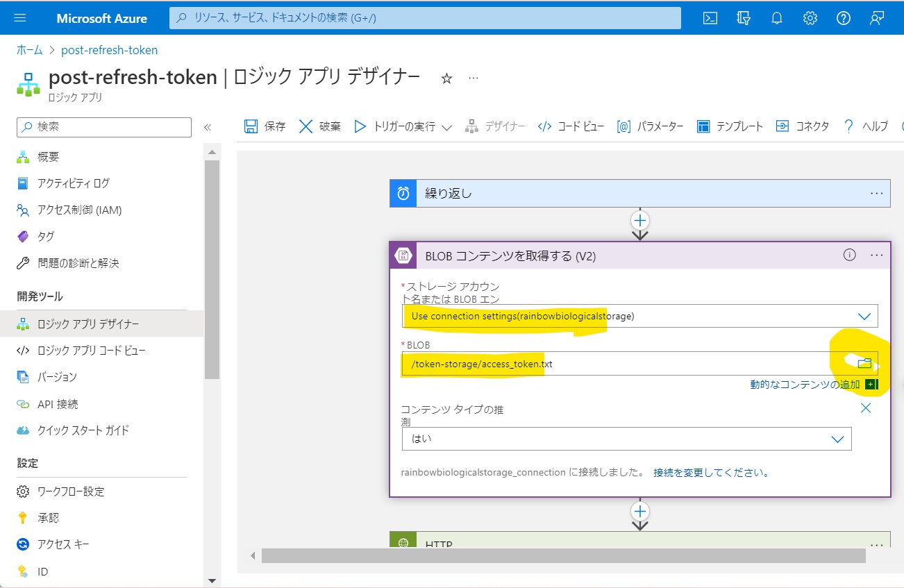Open API 接続 in the sidebar
904x588 pixels.
(x=58, y=404)
